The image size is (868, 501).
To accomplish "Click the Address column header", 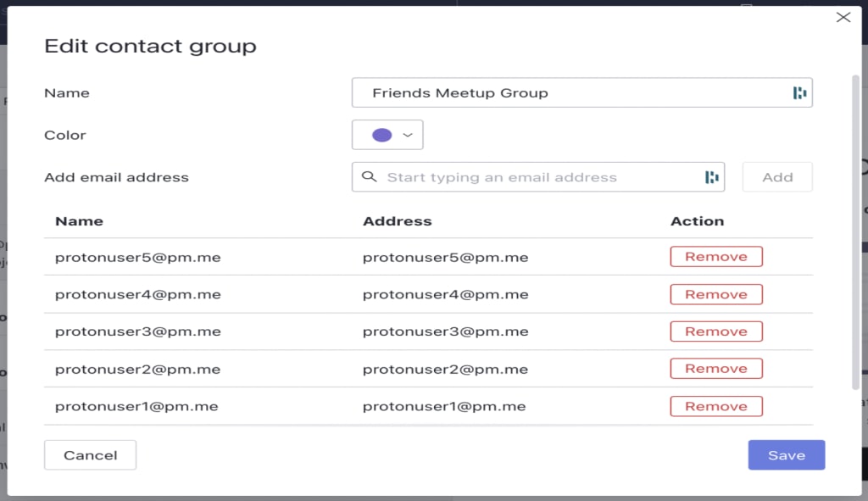I will click(x=397, y=221).
